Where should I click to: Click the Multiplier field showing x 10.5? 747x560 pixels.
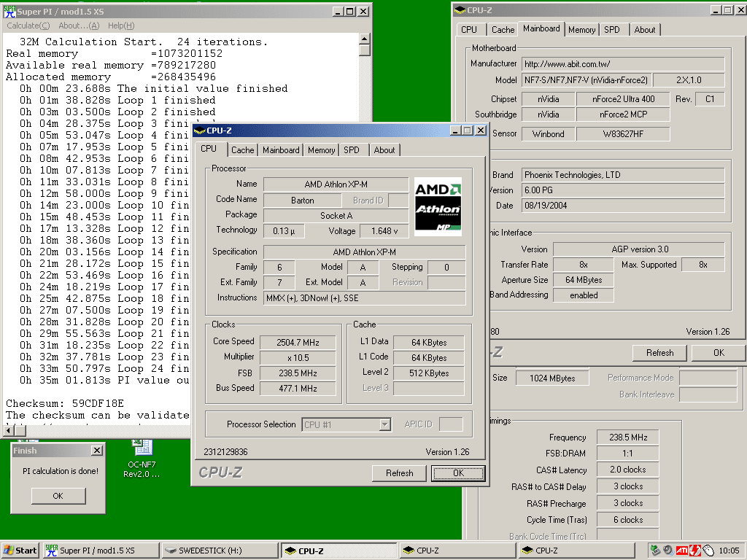coord(298,357)
